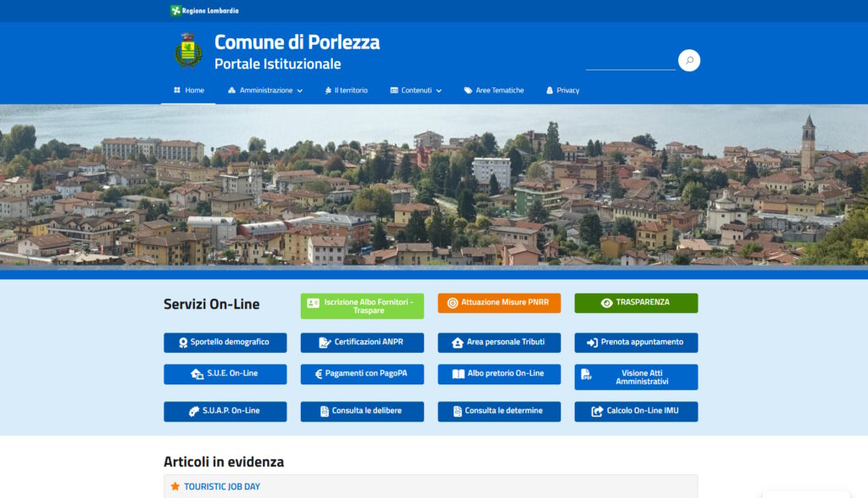
Task: Open Consulta le delibere
Action: click(362, 411)
